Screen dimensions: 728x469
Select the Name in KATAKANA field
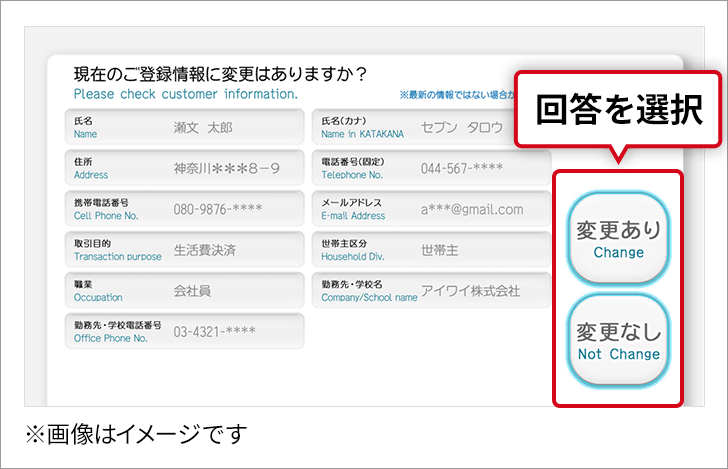coord(431,128)
